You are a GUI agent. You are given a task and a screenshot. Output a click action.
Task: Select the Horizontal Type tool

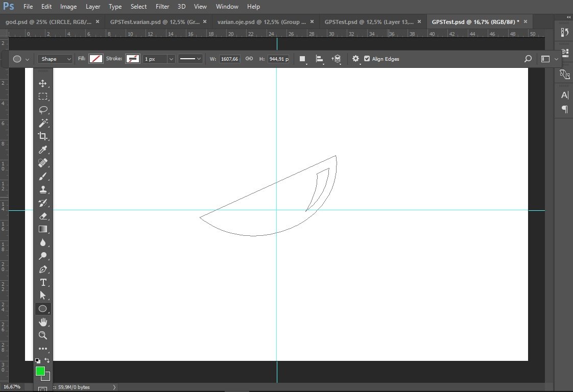(43, 282)
